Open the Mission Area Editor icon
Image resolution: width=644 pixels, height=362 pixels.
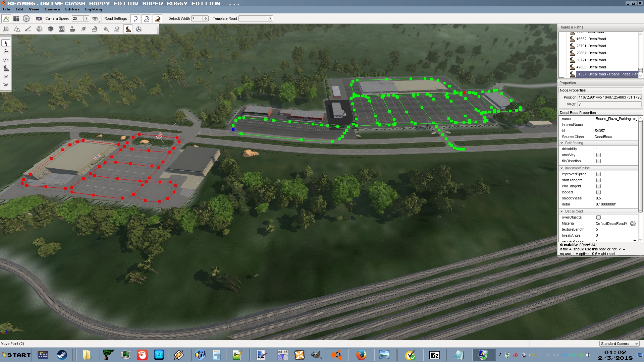click(106, 29)
